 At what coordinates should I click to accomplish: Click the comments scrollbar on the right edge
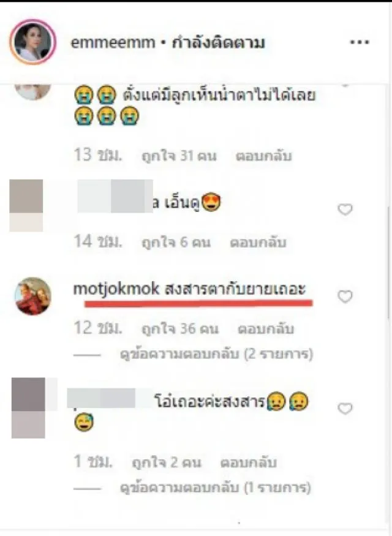coord(389,263)
